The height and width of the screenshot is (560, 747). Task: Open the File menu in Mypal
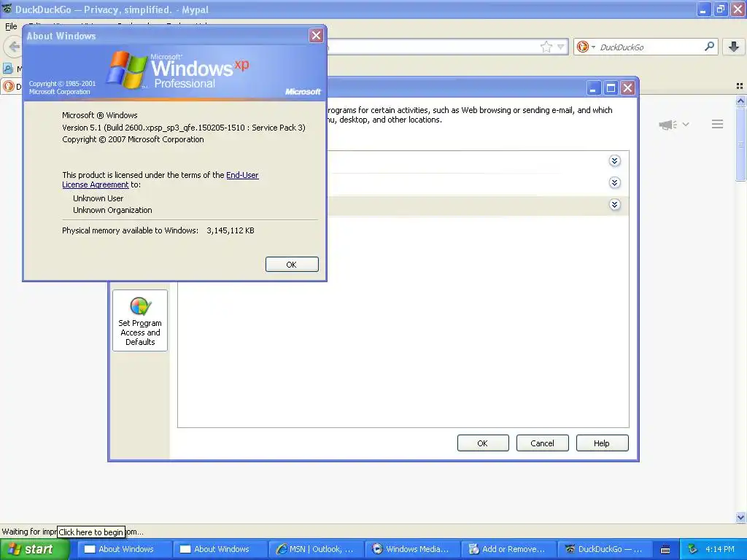[11, 26]
